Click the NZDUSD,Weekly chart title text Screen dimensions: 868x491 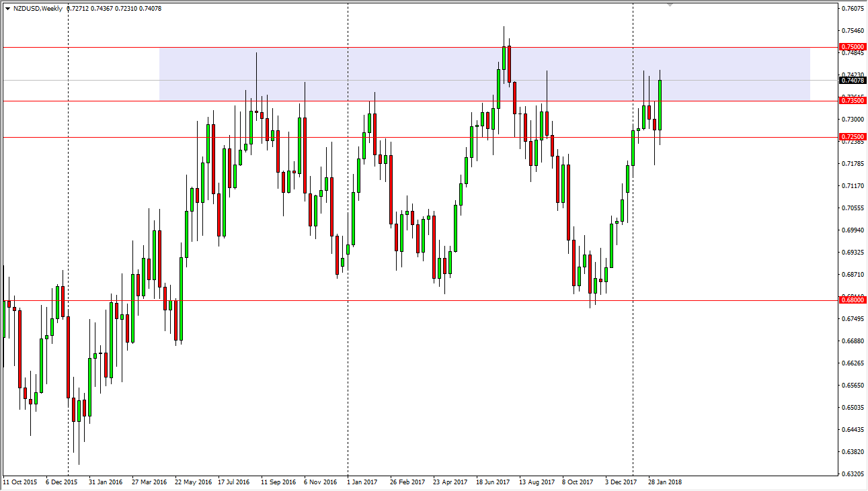tap(36, 9)
